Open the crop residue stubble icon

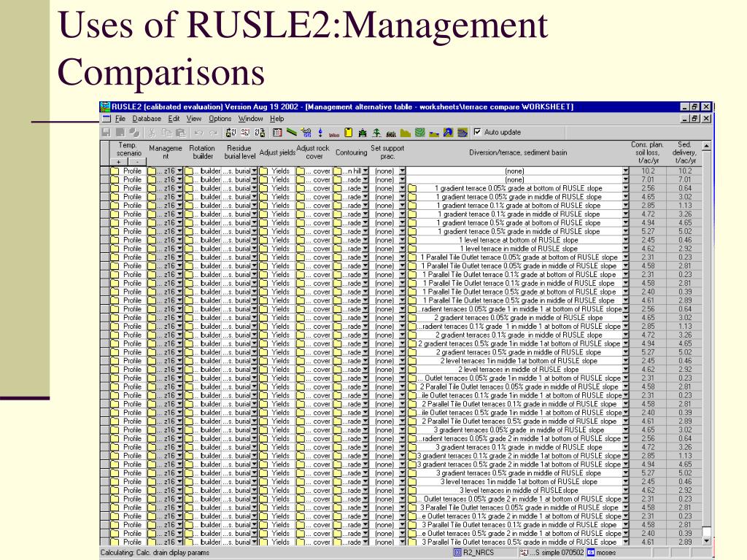391,133
